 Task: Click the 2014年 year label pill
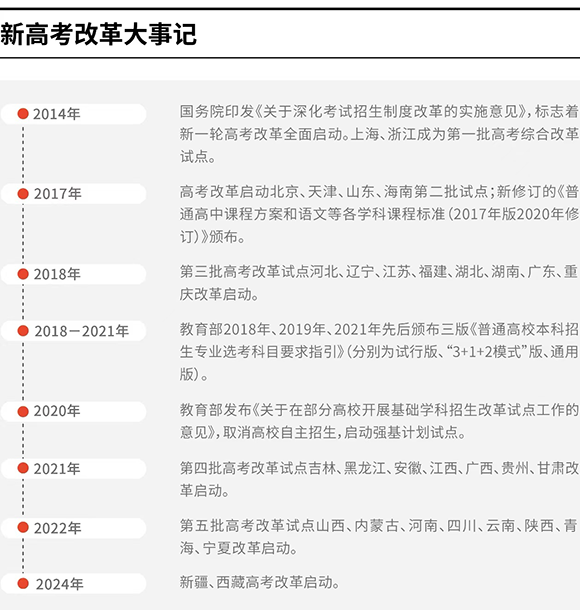pos(74,114)
